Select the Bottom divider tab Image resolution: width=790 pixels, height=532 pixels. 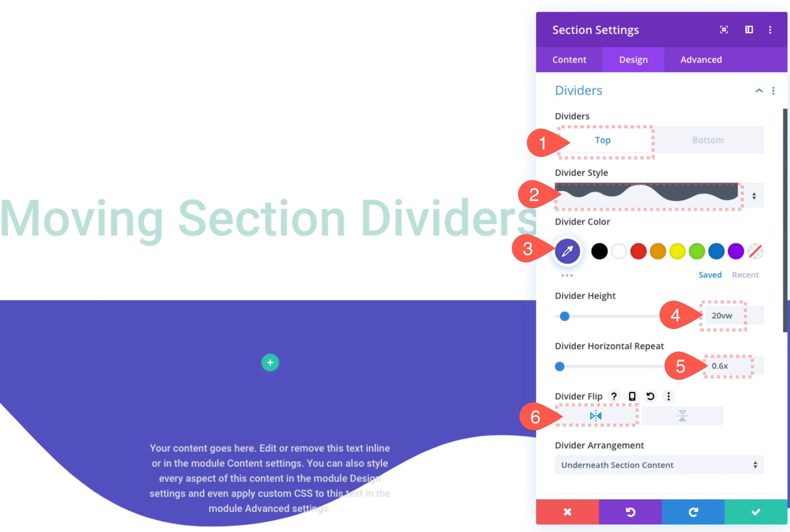tap(707, 139)
